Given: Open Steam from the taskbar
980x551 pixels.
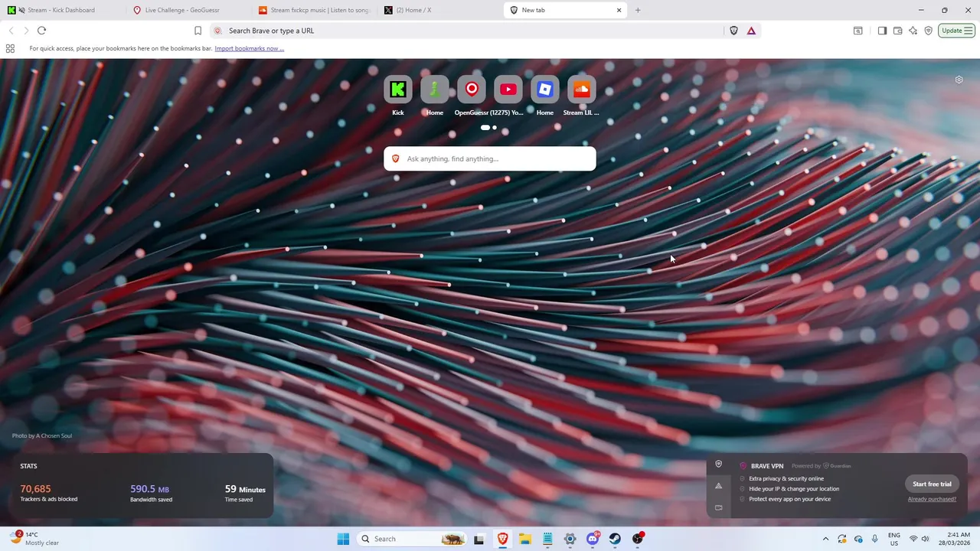Looking at the screenshot, I should tap(615, 539).
